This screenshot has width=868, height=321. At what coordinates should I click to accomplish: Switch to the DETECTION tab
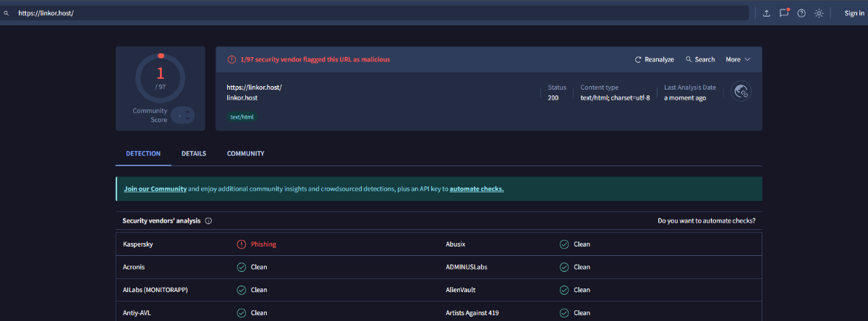143,154
